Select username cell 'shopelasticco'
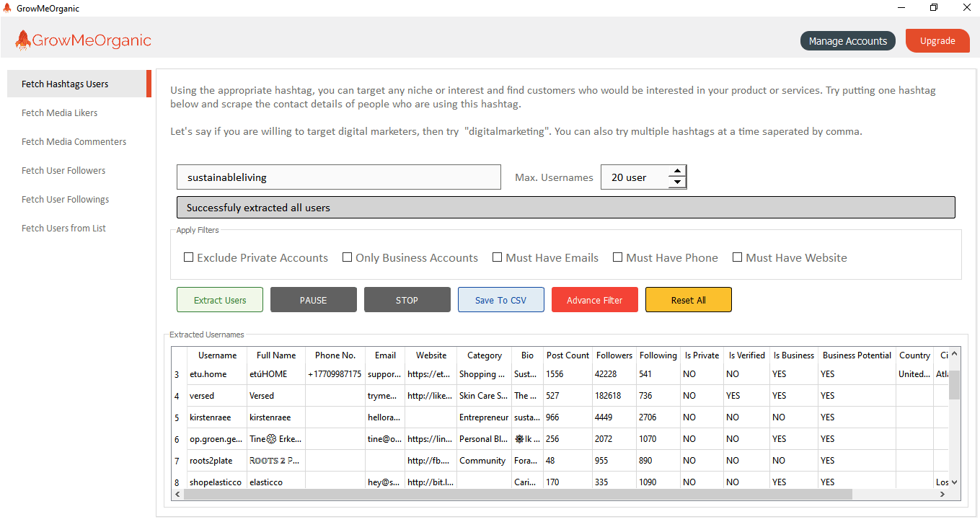Screen dimensions: 980x522 (x=217, y=482)
